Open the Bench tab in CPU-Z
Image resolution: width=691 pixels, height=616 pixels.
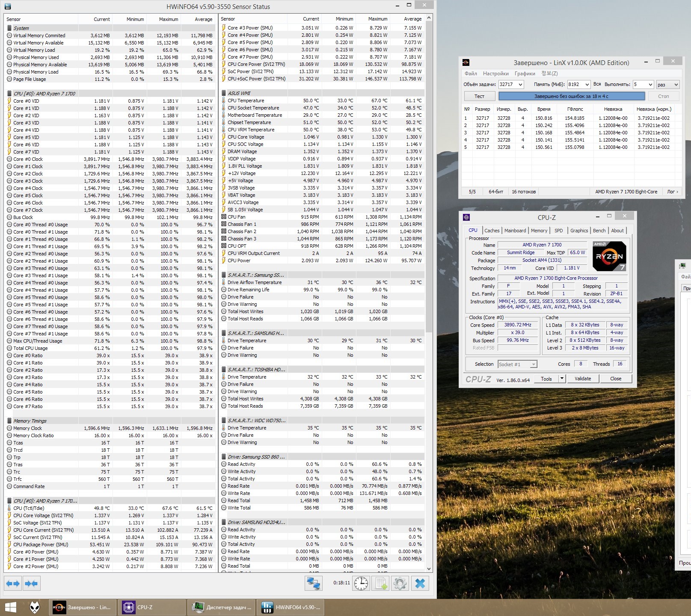click(x=599, y=231)
